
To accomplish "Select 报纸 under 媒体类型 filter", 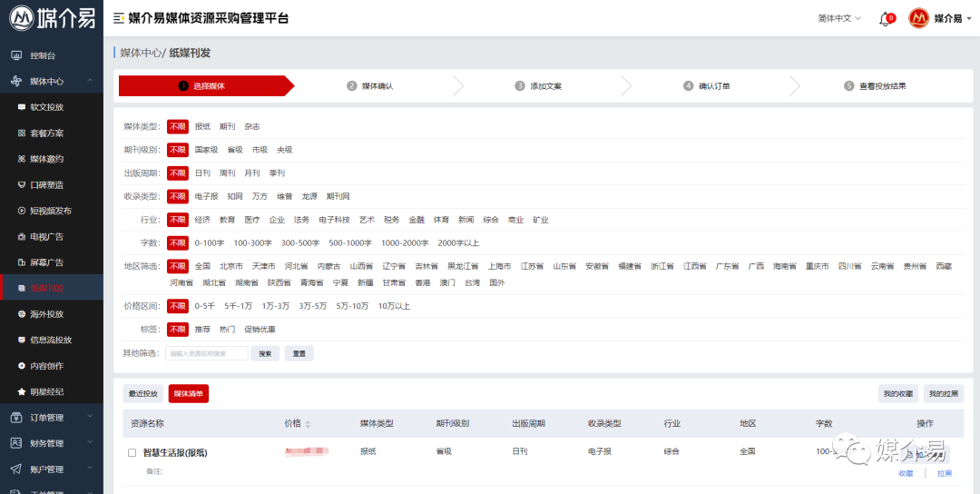I will click(x=202, y=126).
